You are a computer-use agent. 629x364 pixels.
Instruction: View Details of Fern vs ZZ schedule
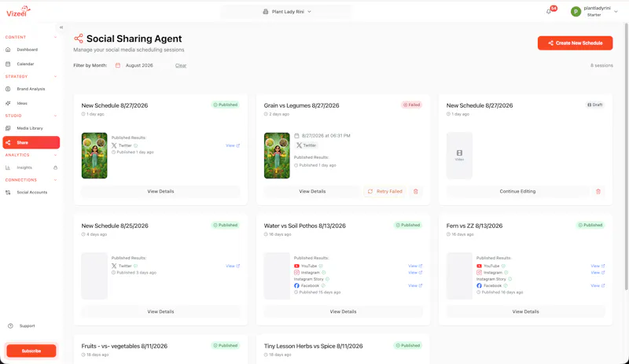tap(525, 311)
